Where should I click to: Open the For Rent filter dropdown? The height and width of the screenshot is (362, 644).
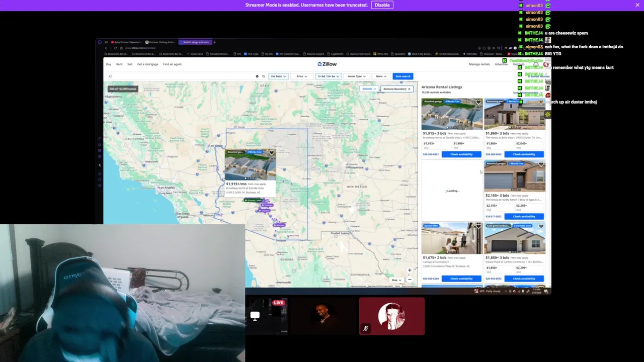click(x=278, y=76)
